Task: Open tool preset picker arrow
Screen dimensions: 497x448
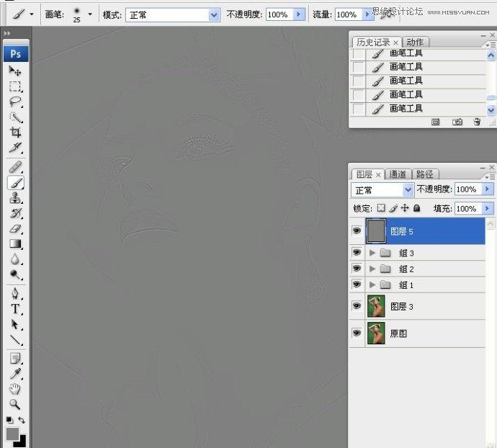Action: [x=32, y=14]
